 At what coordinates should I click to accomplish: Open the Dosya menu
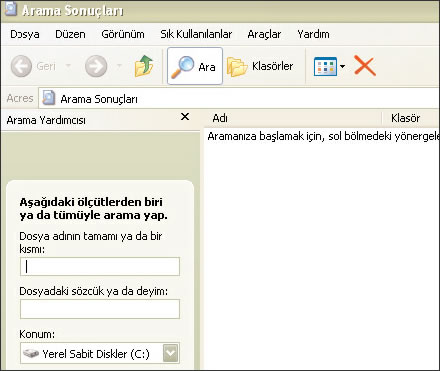[25, 34]
